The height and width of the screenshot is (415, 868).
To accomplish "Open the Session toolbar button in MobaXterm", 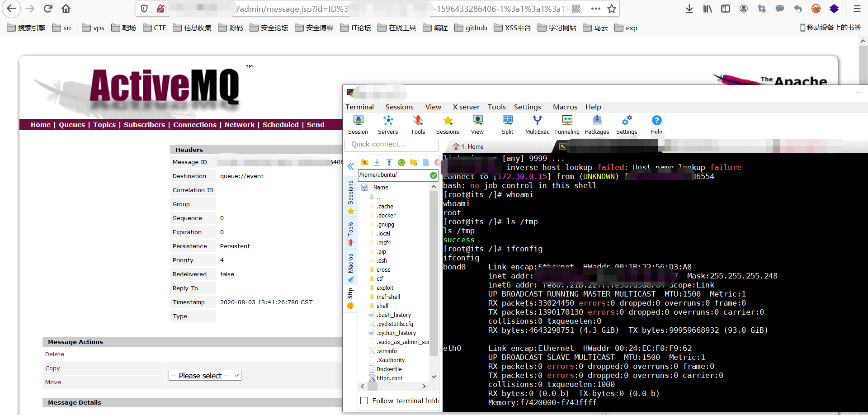I will tap(358, 124).
